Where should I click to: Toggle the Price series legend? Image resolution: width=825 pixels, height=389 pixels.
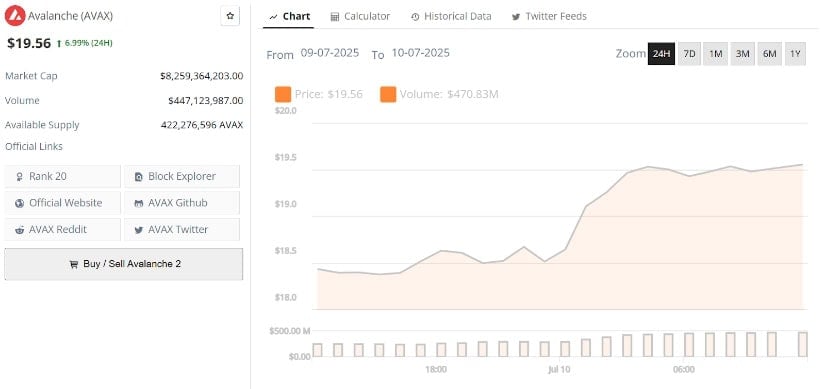319,94
